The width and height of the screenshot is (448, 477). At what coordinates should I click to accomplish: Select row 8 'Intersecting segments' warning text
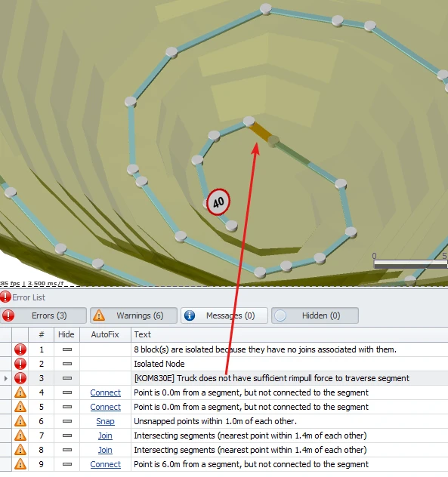250,450
